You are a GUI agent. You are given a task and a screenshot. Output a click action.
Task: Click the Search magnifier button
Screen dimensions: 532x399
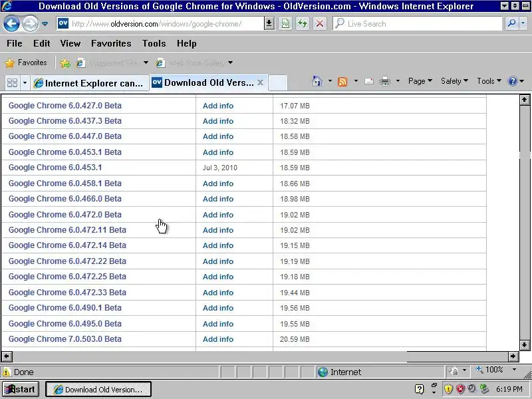(x=511, y=23)
